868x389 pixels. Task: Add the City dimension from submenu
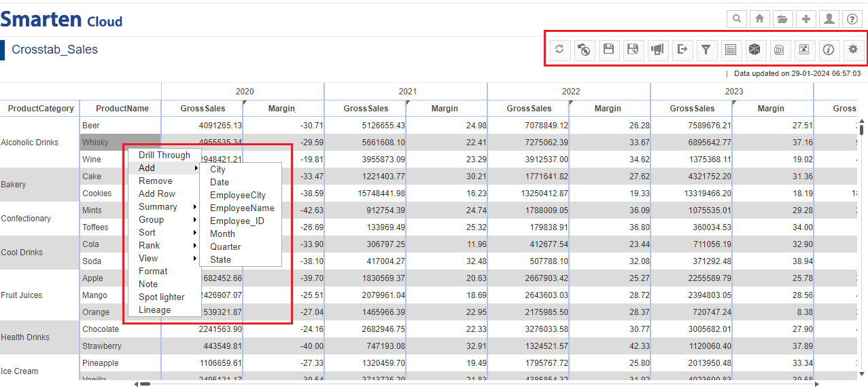(241, 169)
